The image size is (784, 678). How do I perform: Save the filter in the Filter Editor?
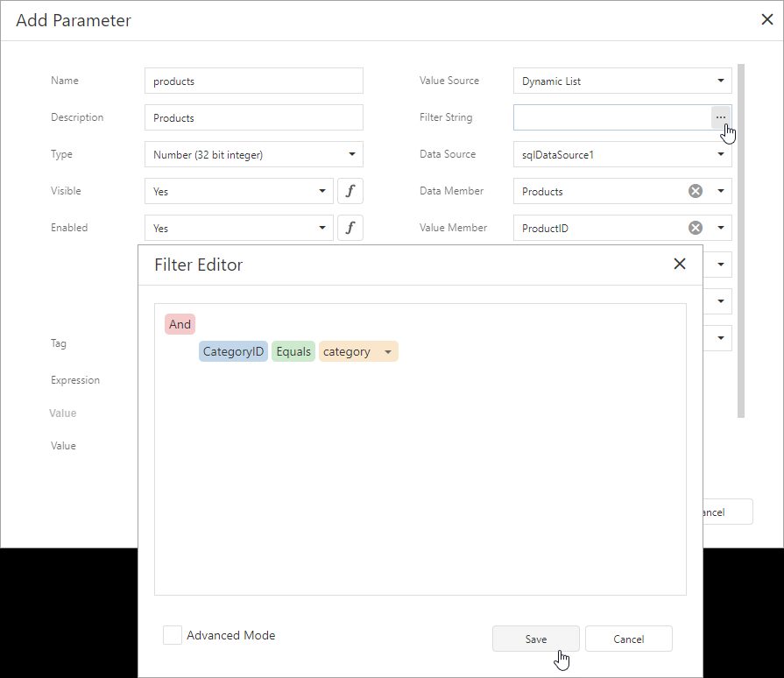click(x=535, y=639)
